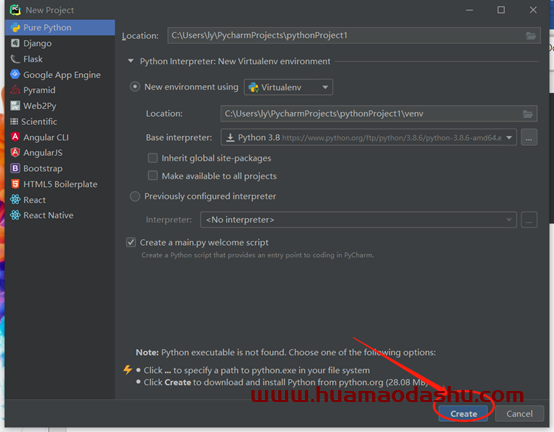
Task: Click the lightning bolt hint icon
Action: coord(128,370)
